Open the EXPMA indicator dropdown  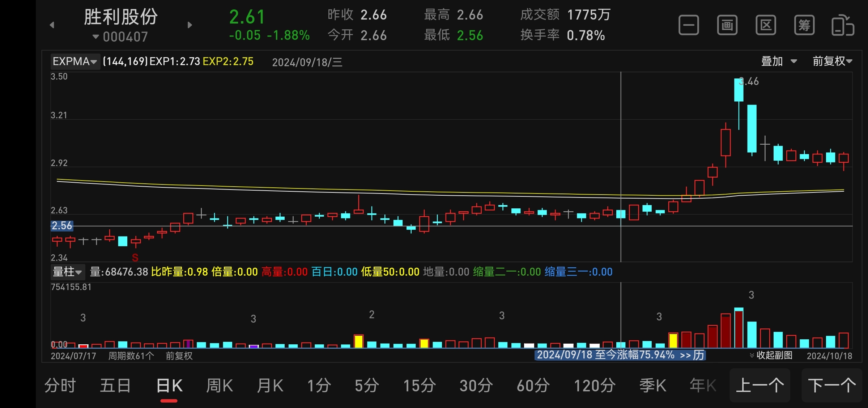click(x=75, y=61)
